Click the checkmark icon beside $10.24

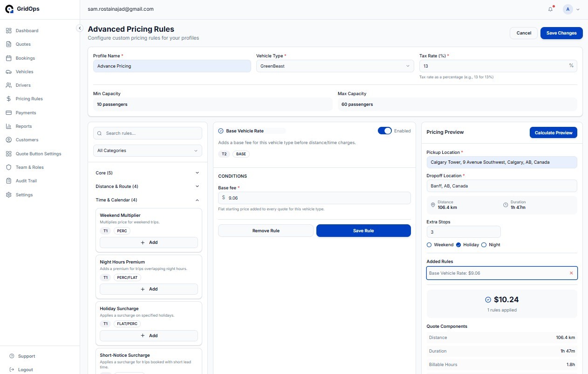tap(488, 300)
